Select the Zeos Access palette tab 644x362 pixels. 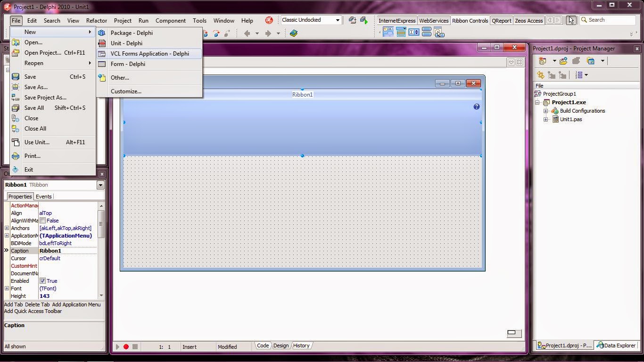(528, 20)
